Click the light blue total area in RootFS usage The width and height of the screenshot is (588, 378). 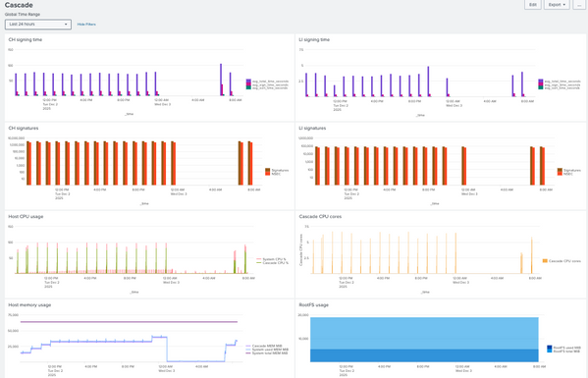[424, 334]
